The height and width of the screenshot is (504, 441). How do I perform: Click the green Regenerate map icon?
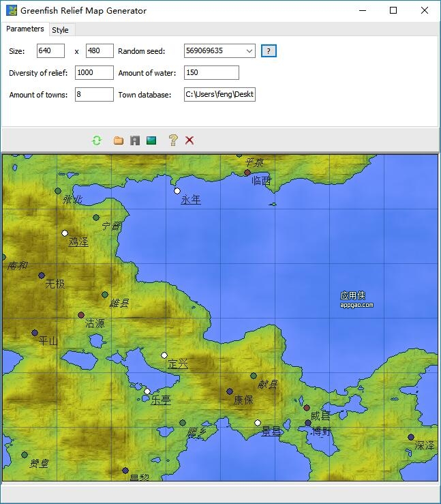click(97, 140)
